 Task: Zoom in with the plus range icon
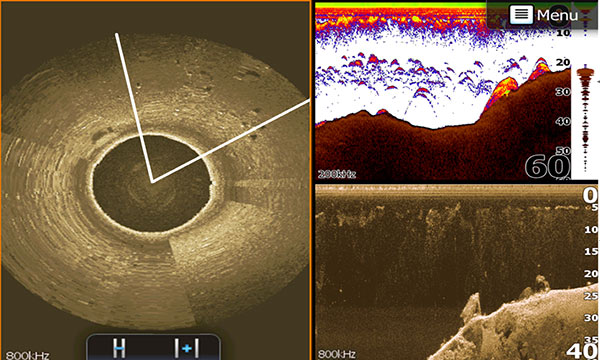[x=186, y=348]
